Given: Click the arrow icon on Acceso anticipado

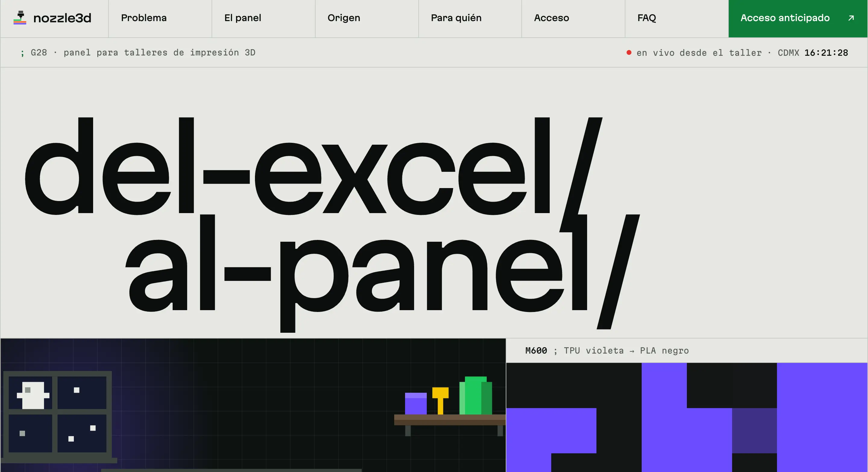Looking at the screenshot, I should tap(851, 18).
